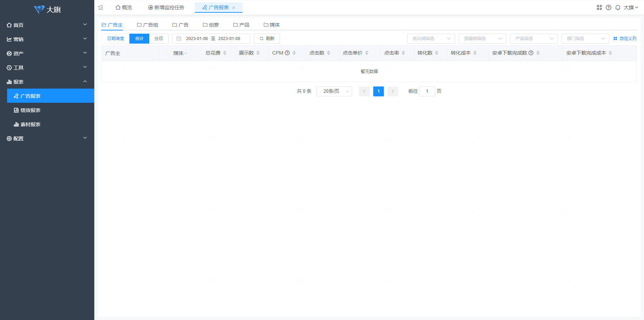Screen dimensions: 644x320
Task: Switch to the 创意 tab
Action: [211, 25]
